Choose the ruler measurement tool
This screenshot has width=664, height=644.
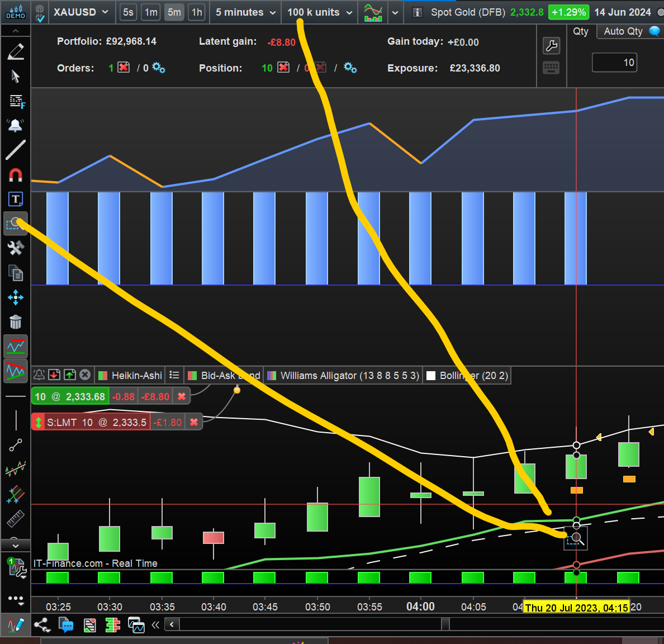16,519
